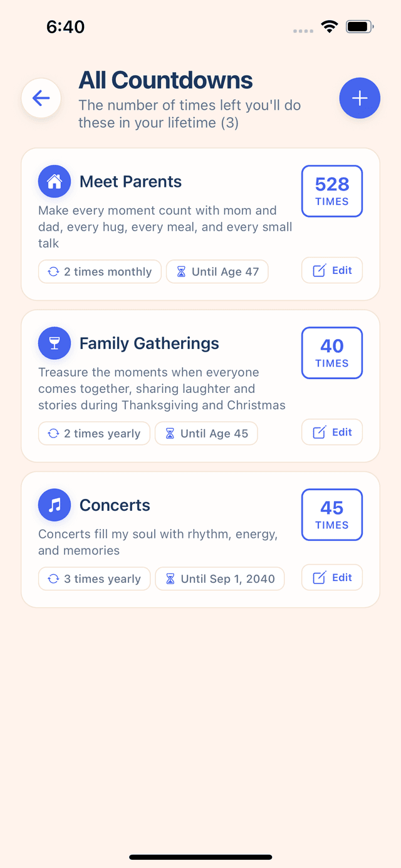The height and width of the screenshot is (868, 401).
Task: Tap the Wi-Fi icon in status bar
Action: (x=329, y=26)
